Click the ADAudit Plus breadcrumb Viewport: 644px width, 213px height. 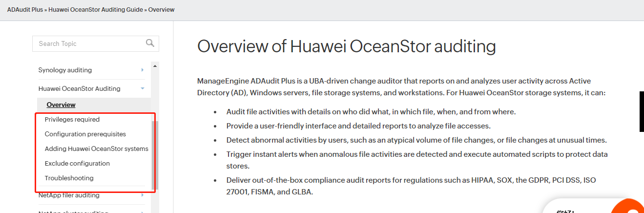click(25, 9)
